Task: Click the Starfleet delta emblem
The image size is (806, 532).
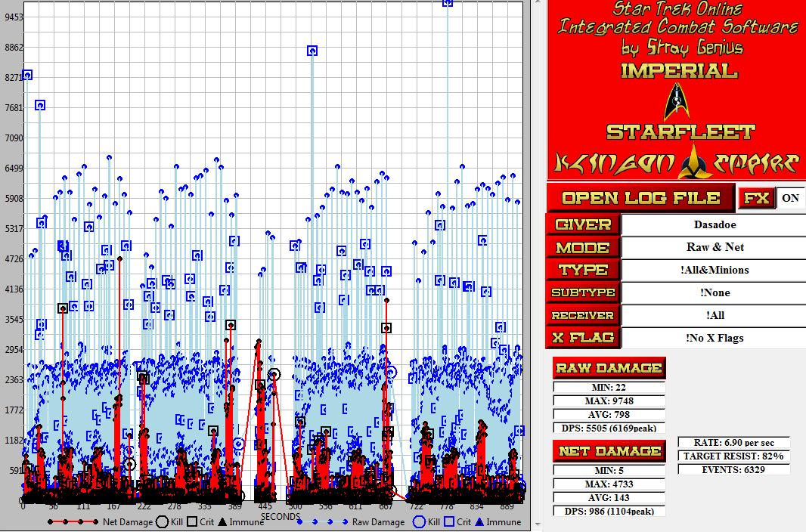Action: tap(677, 102)
